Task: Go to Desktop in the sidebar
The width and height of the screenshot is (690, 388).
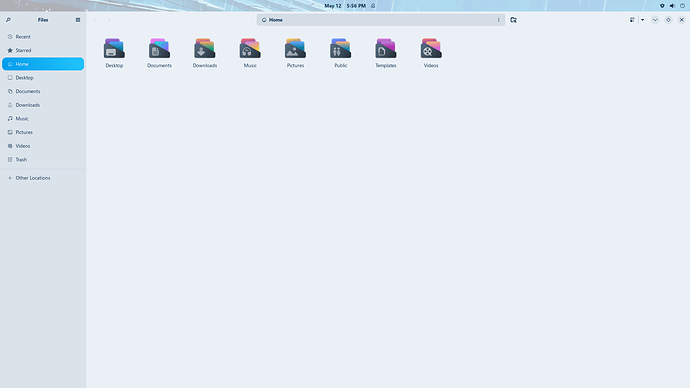Action: click(43, 77)
